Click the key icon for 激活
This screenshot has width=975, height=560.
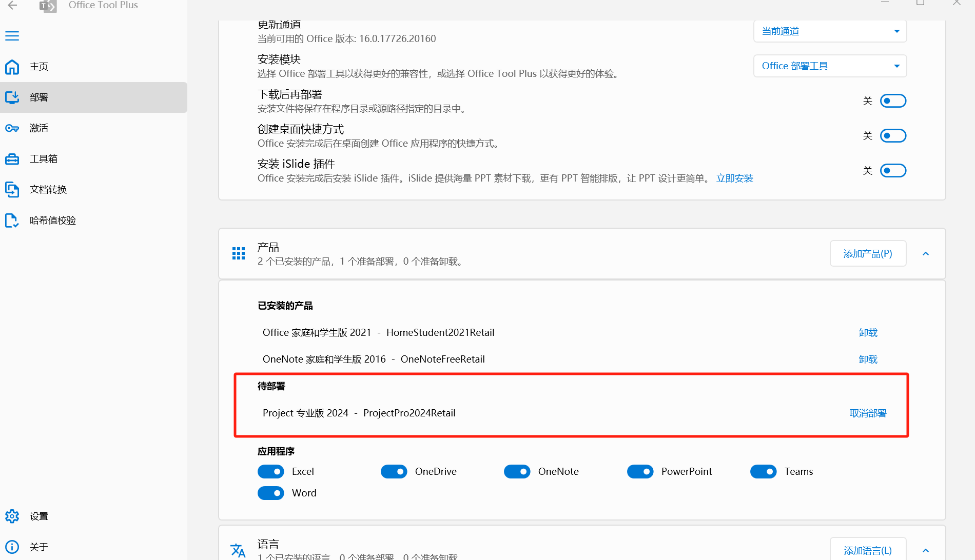click(x=12, y=128)
